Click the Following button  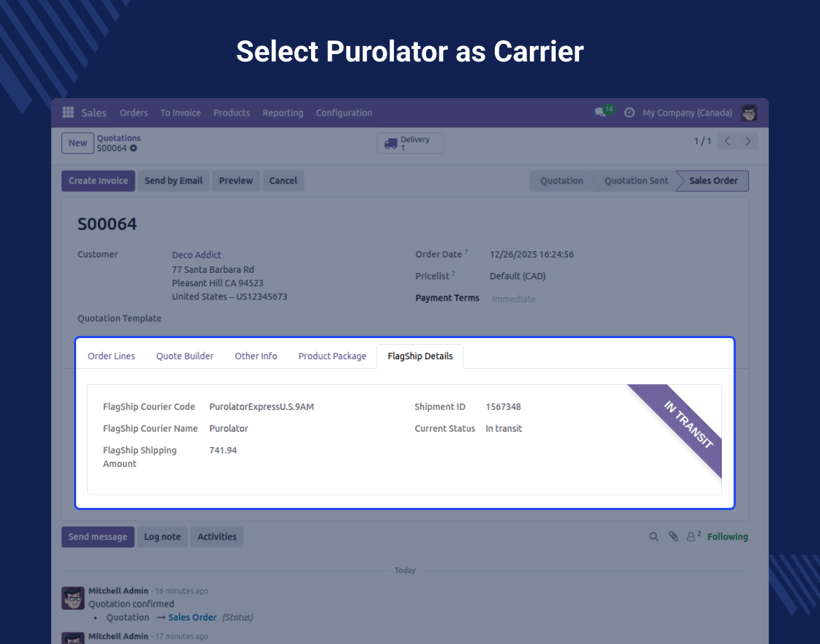(728, 537)
